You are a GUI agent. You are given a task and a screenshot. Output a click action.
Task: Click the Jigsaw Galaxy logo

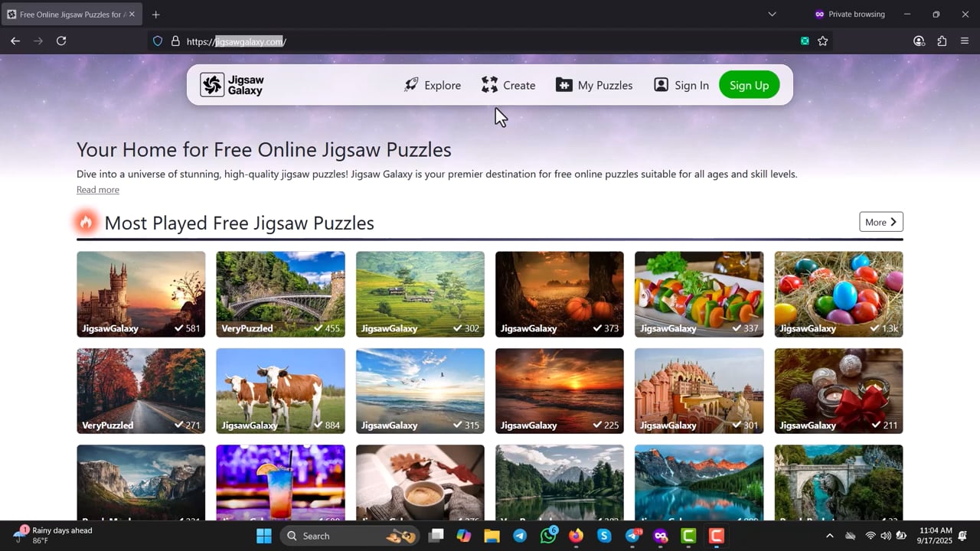pos(232,85)
